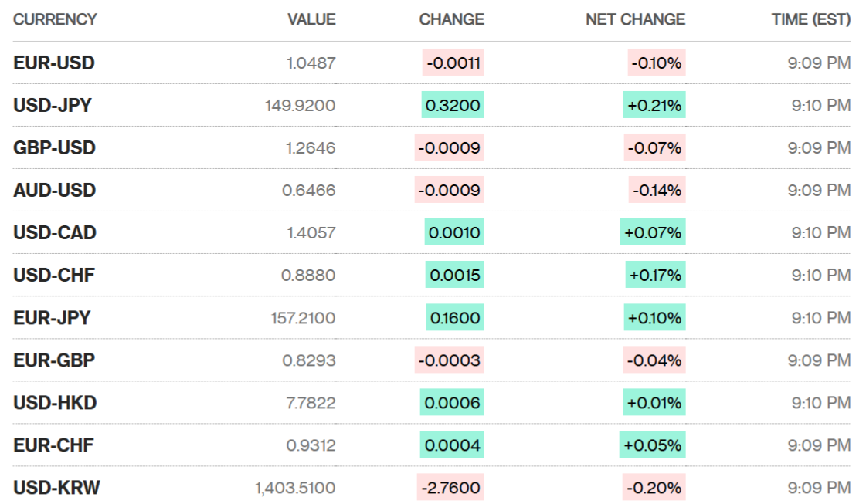
Task: Open the USD-KRW currency pair
Action: point(56,488)
